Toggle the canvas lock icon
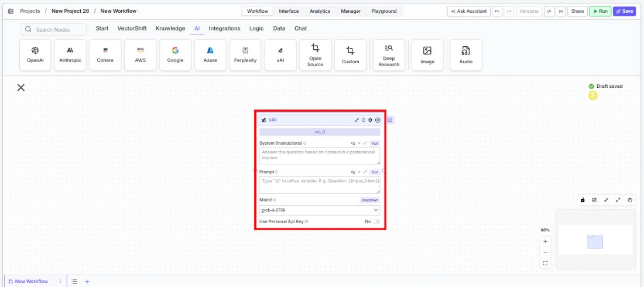 tap(583, 200)
